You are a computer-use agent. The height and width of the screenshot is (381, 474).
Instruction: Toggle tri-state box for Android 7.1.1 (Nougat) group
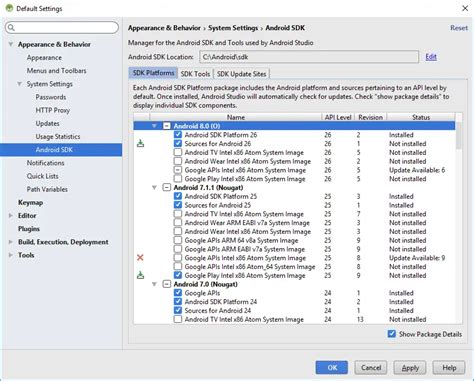pos(167,187)
